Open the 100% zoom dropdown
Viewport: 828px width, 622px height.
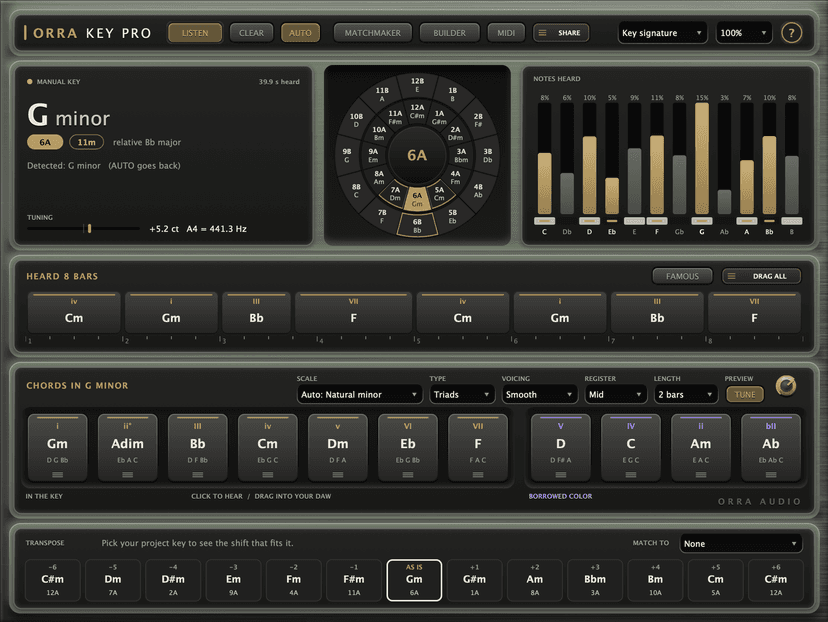(x=744, y=33)
